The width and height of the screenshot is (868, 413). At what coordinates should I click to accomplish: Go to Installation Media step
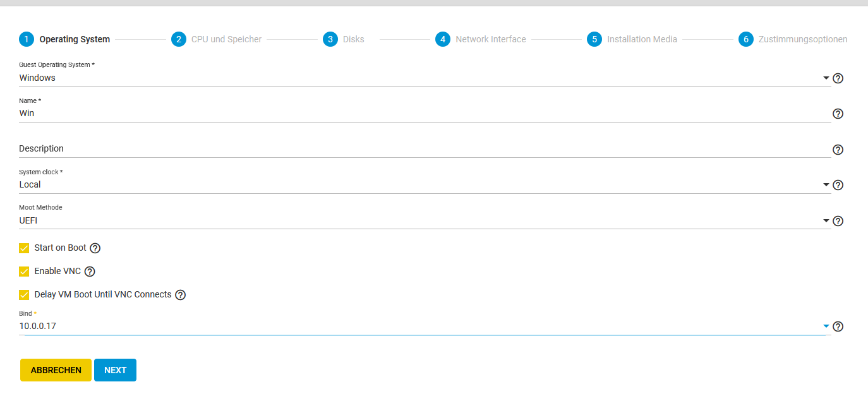click(642, 39)
